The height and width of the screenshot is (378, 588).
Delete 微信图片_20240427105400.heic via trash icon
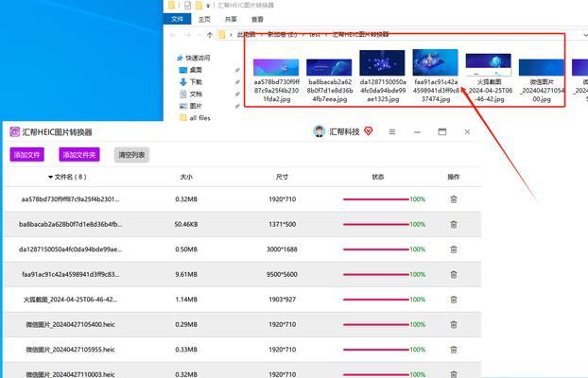(x=454, y=324)
